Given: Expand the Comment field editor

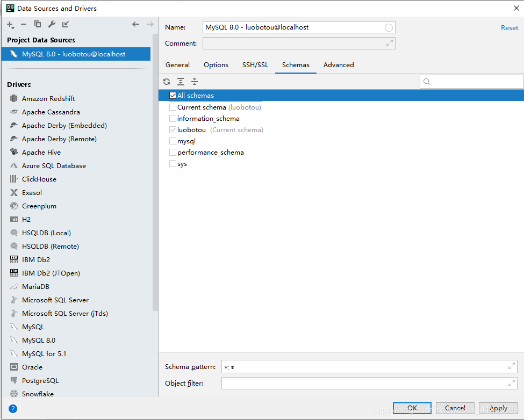Looking at the screenshot, I should coord(390,43).
